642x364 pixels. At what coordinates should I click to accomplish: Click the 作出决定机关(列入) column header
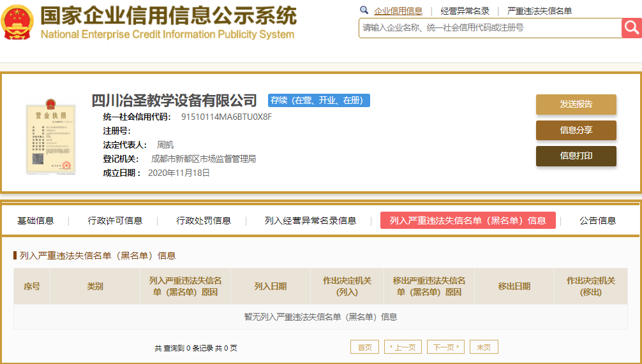pos(347,286)
